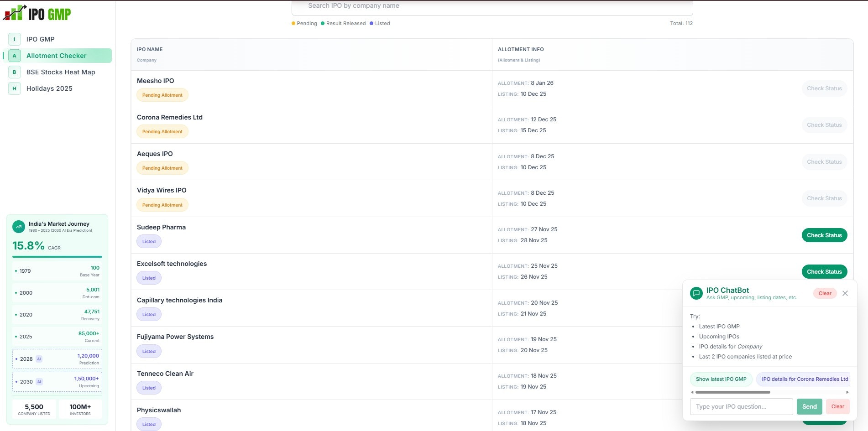Select the 'Show latest IPO GMP' suggestion chip
This screenshot has height=431, width=868.
(x=721, y=379)
